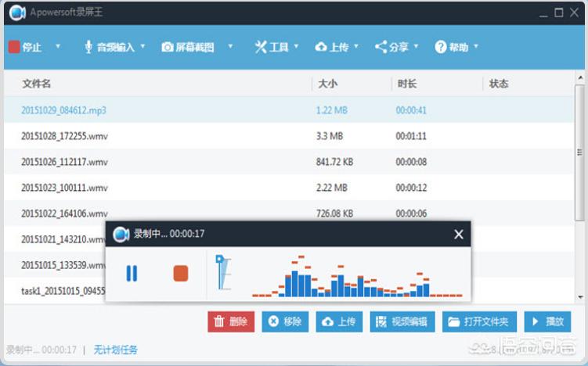Stop recording with the orange square button
This screenshot has width=588, height=366.
click(181, 273)
